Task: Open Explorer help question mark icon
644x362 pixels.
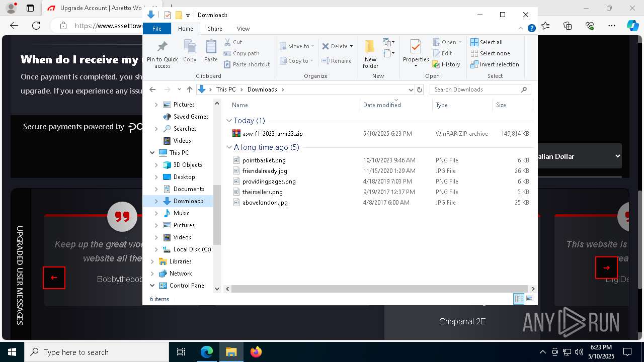Action: [x=531, y=29]
